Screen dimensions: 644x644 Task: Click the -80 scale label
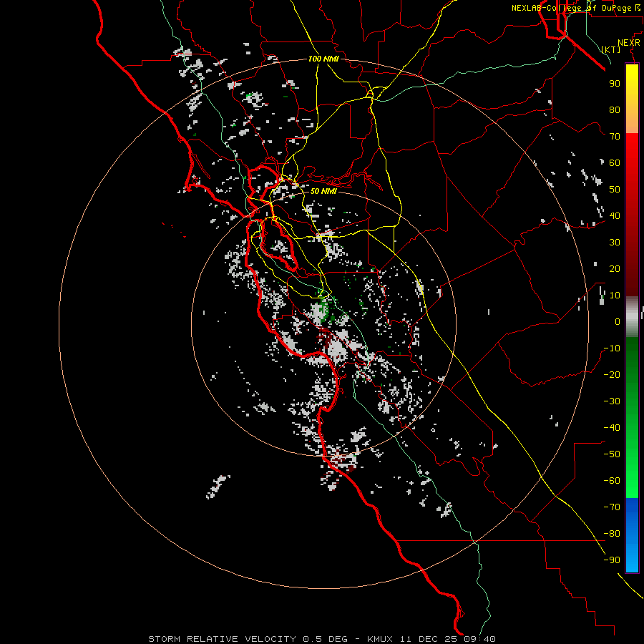(612, 534)
